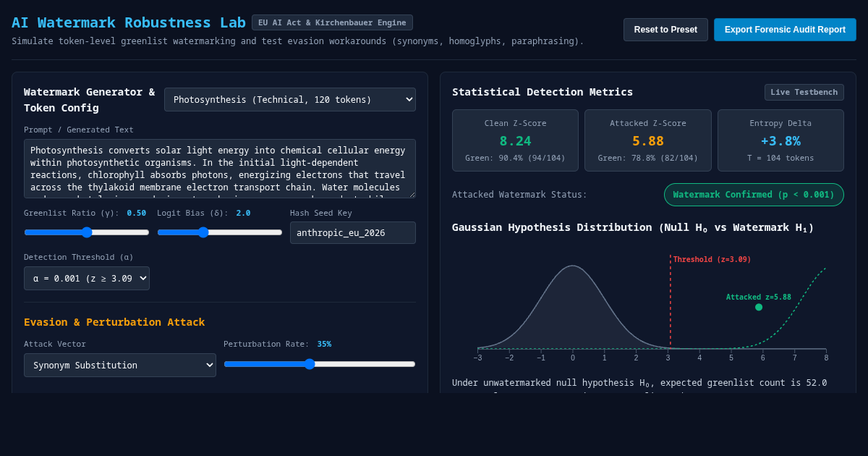Click the T = 104 tokens text
This screenshot has width=868, height=456.
(780, 158)
